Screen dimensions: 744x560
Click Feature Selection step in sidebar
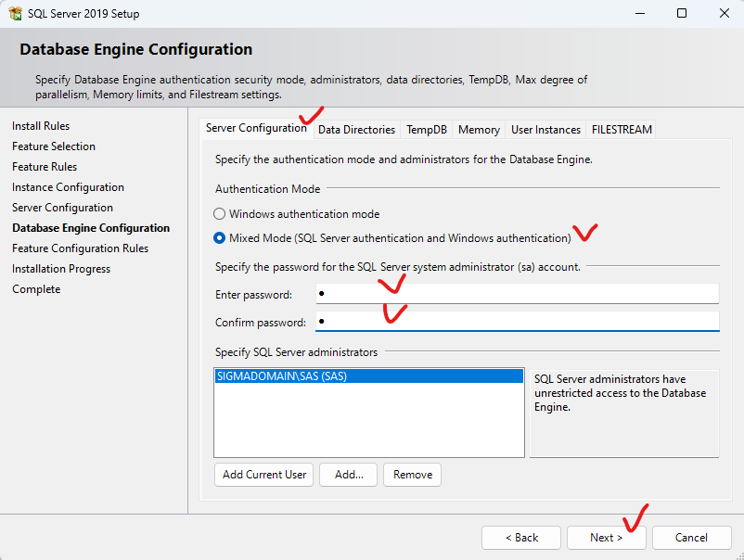pyautogui.click(x=54, y=146)
